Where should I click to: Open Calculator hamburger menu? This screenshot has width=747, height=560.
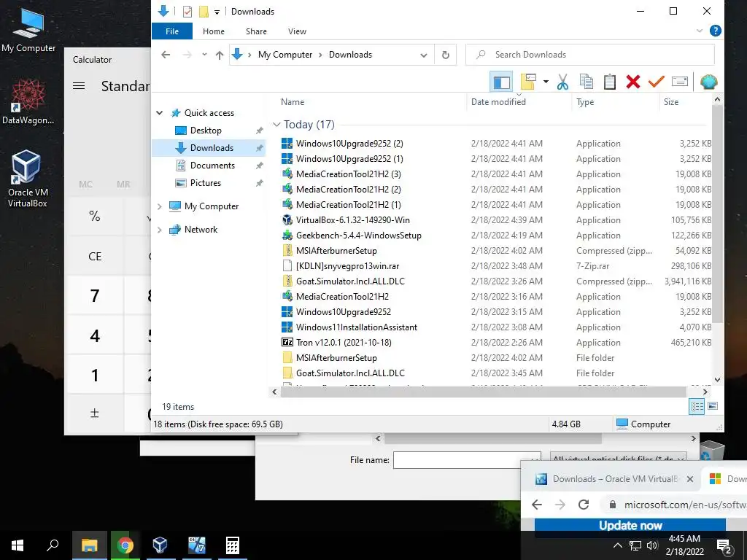[x=79, y=86]
